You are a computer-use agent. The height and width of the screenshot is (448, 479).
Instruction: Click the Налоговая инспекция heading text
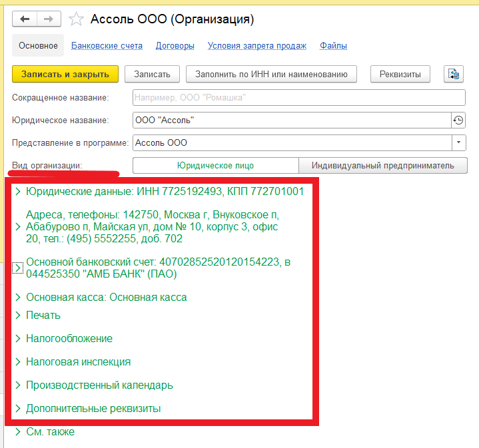[78, 361]
